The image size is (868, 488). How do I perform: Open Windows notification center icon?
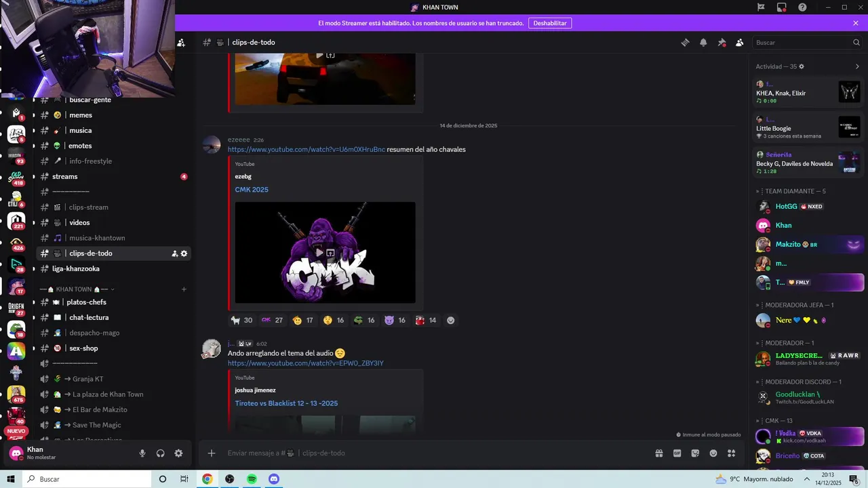(854, 479)
